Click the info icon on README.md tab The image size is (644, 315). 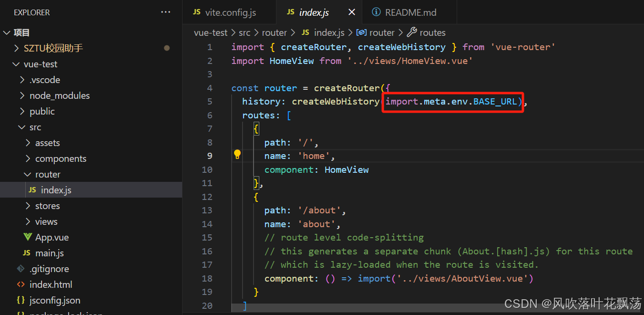[376, 12]
